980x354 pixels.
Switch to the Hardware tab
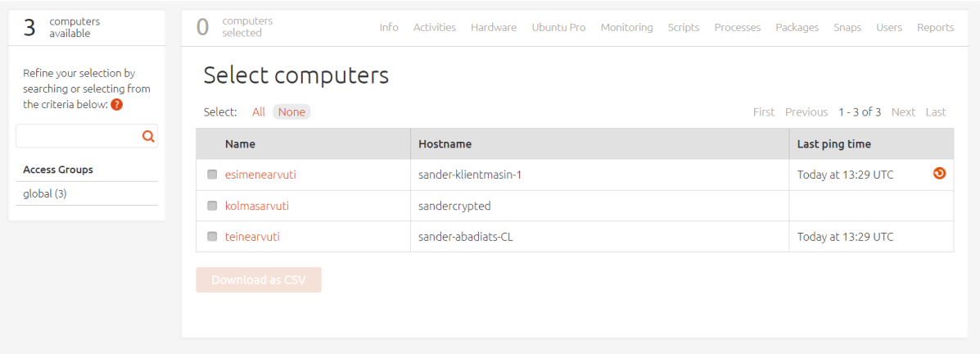tap(494, 27)
